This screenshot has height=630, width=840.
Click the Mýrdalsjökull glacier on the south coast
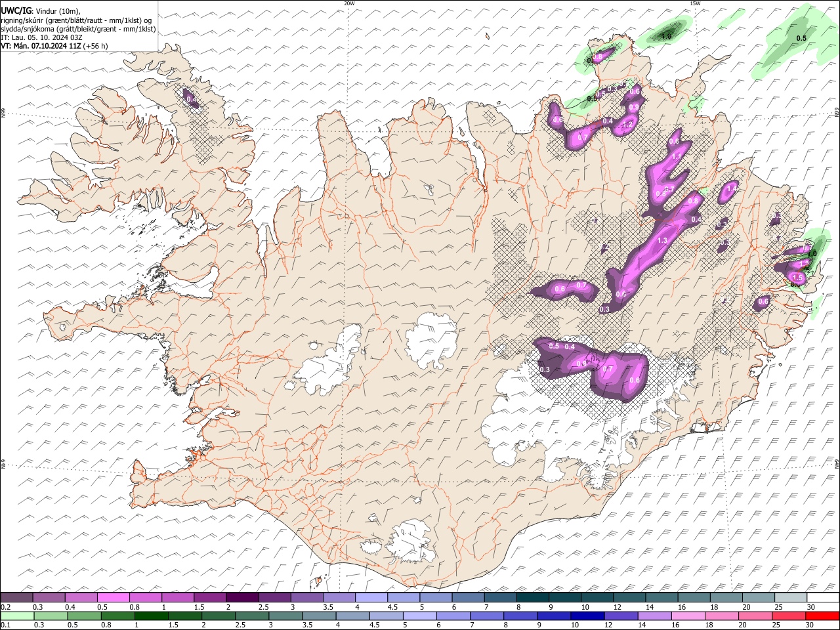(x=410, y=541)
